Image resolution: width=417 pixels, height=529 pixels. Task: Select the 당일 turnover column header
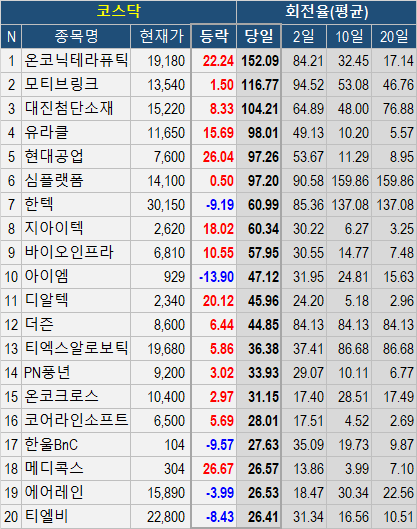click(259, 36)
